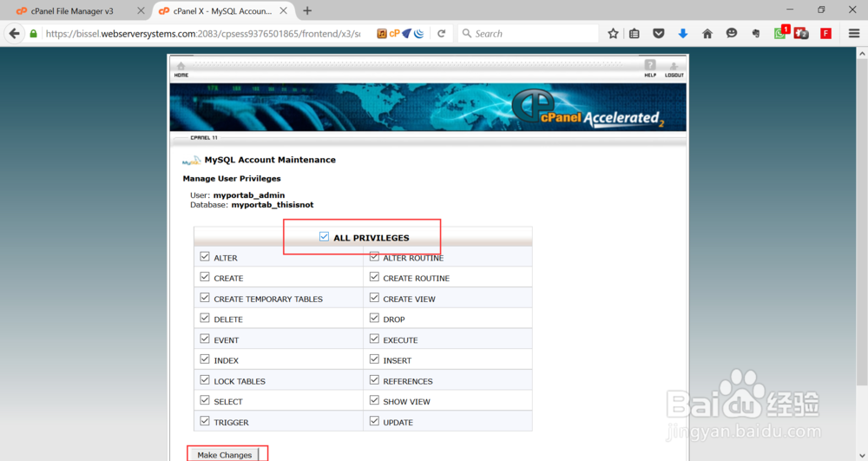Click the red F extension icon
868x461 pixels.
(x=825, y=34)
